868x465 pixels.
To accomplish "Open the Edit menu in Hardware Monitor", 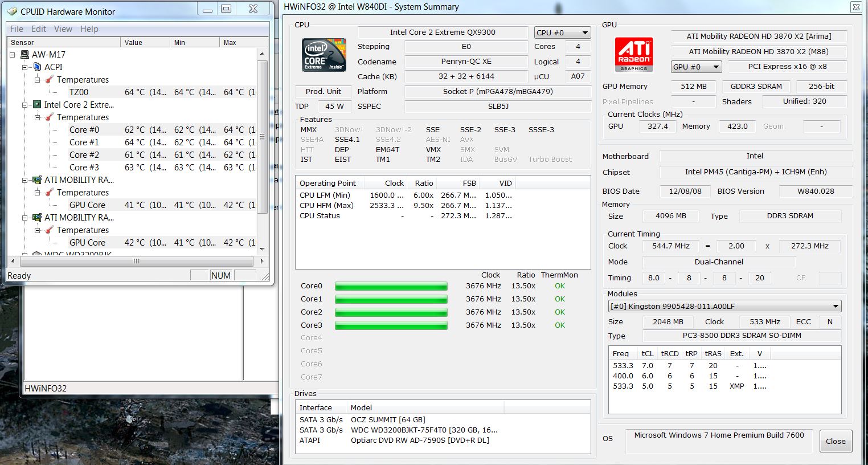I will (x=39, y=28).
